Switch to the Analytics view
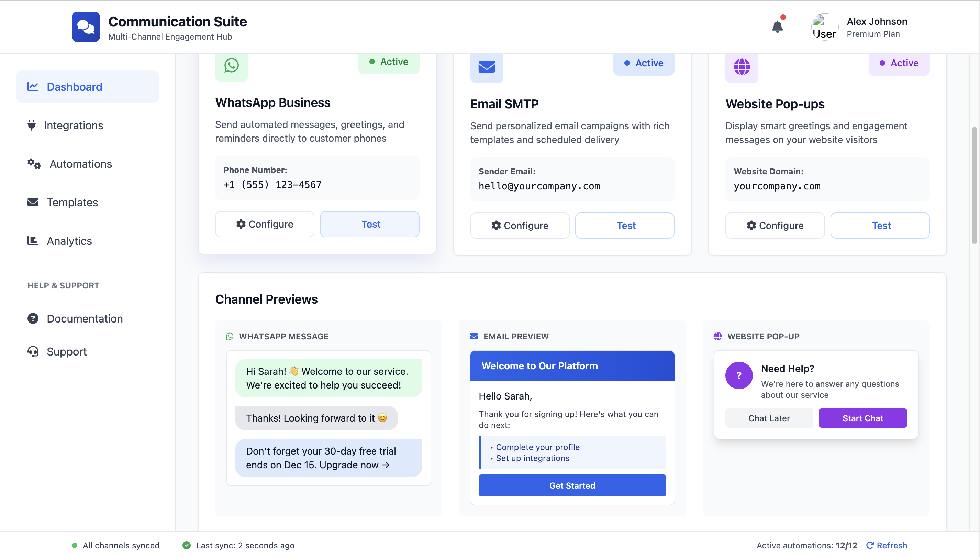Viewport: 980px width, 557px height. 69,241
